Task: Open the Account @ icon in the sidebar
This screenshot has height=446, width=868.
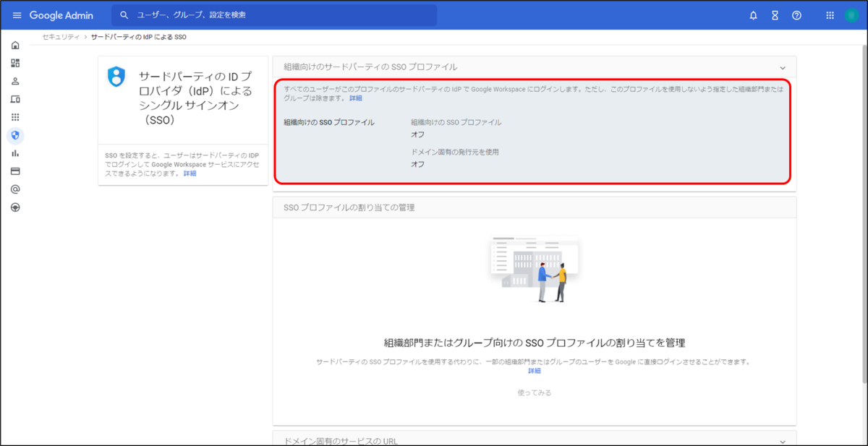Action: point(17,189)
